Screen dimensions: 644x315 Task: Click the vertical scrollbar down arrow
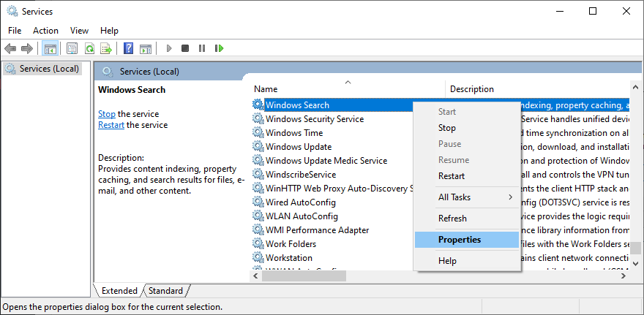point(637,262)
